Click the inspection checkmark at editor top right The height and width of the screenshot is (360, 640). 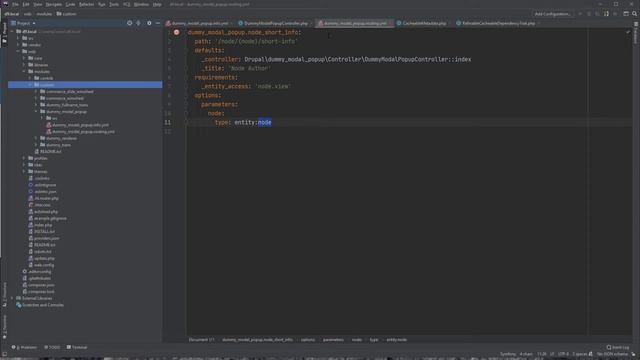628,32
